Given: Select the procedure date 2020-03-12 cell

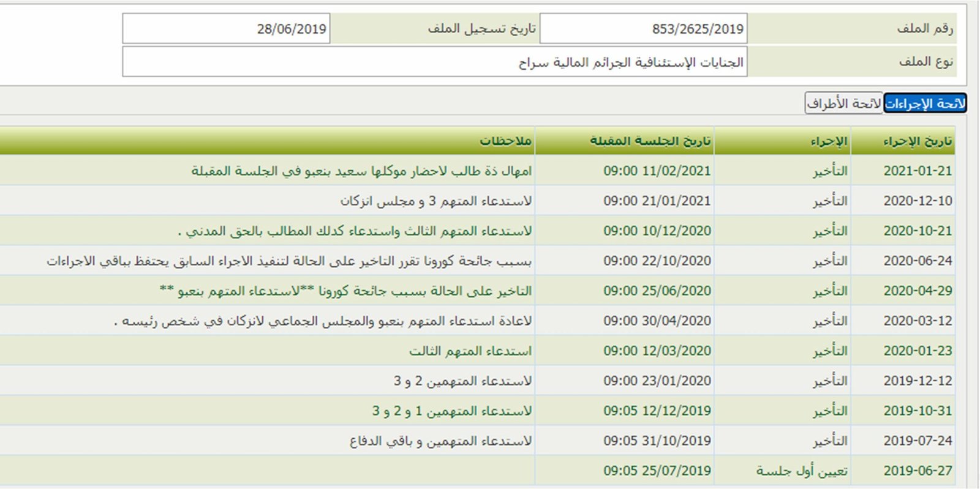Looking at the screenshot, I should point(917,321).
